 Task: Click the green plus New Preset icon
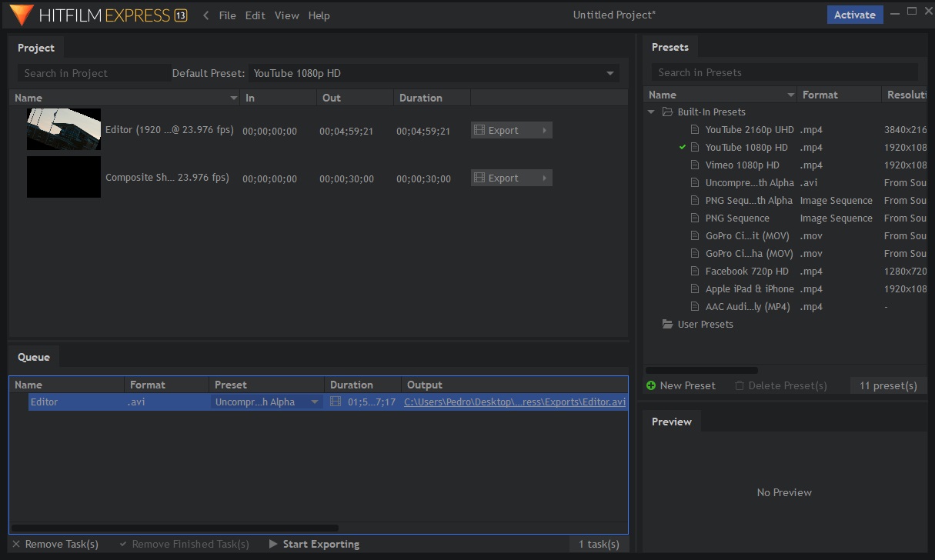tap(651, 385)
